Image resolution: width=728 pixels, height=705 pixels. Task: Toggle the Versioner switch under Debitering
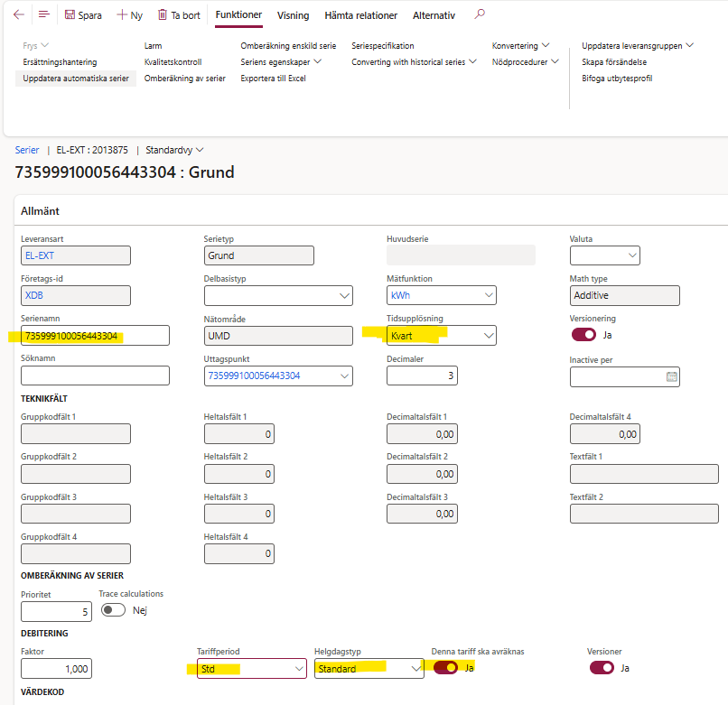[x=602, y=668]
